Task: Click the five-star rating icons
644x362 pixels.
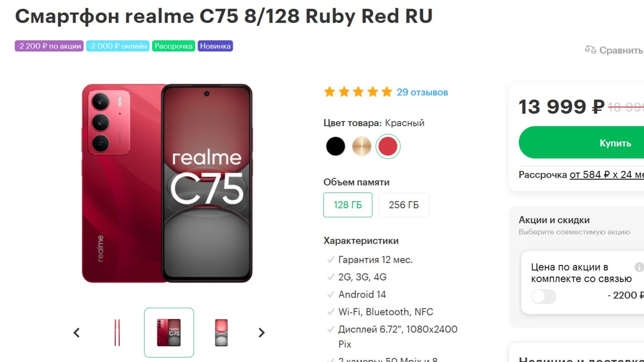Action: click(x=358, y=92)
